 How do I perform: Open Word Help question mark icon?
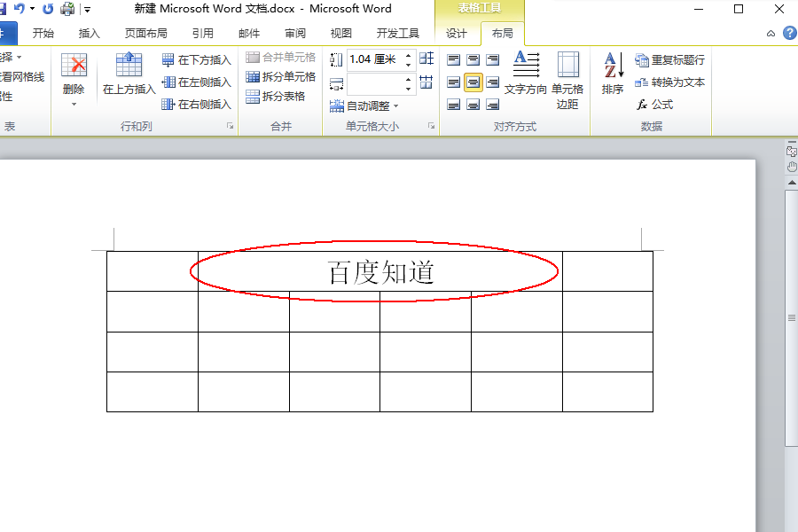[x=789, y=33]
